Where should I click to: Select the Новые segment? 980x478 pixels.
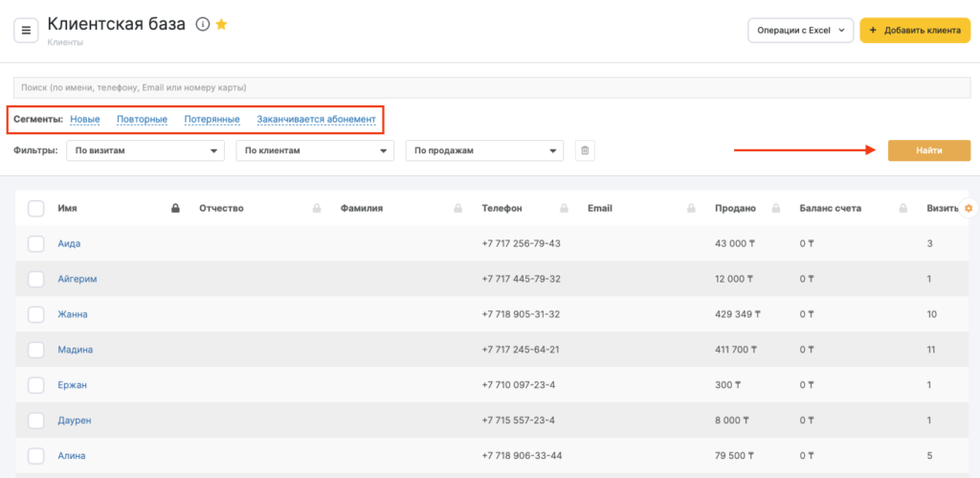[x=85, y=120]
